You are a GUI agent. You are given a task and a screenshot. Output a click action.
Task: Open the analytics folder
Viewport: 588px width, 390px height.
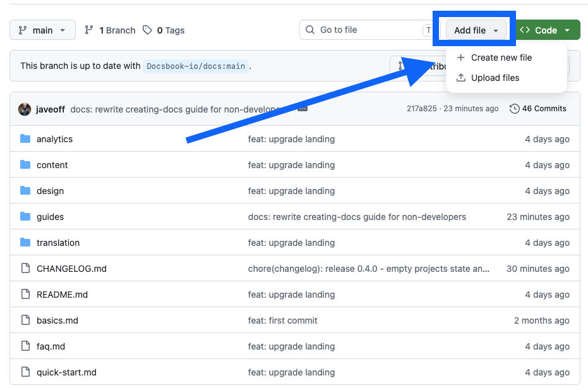click(x=55, y=139)
